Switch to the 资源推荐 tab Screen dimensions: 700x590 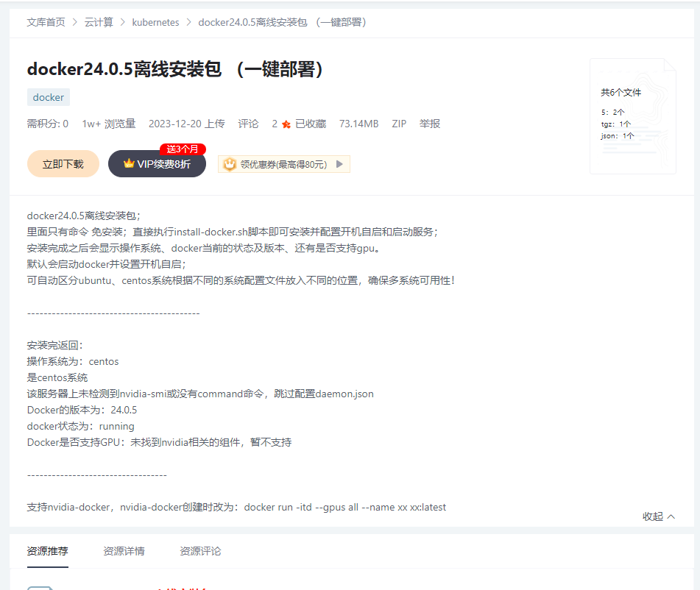tap(48, 551)
